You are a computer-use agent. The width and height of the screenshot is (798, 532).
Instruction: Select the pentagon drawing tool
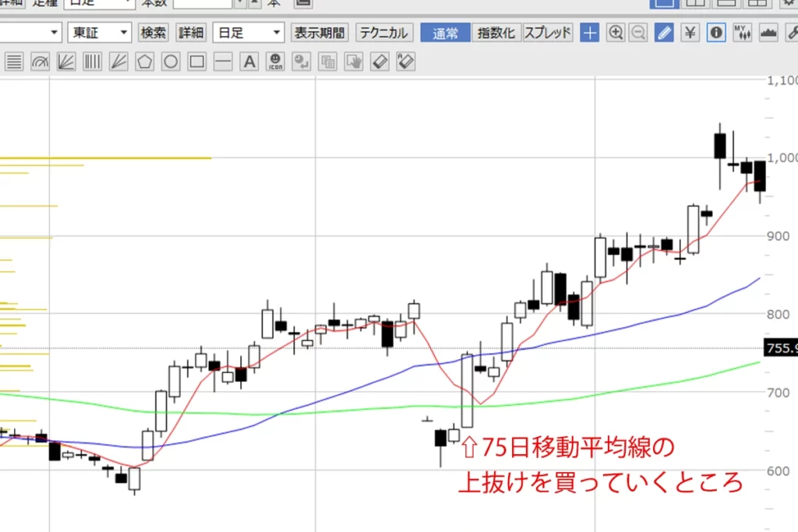pyautogui.click(x=144, y=62)
